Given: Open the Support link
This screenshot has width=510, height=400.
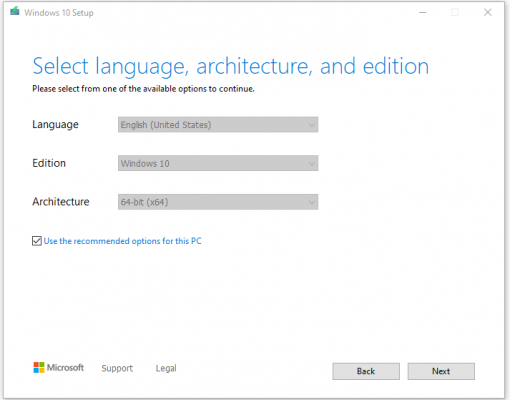Looking at the screenshot, I should pos(117,368).
